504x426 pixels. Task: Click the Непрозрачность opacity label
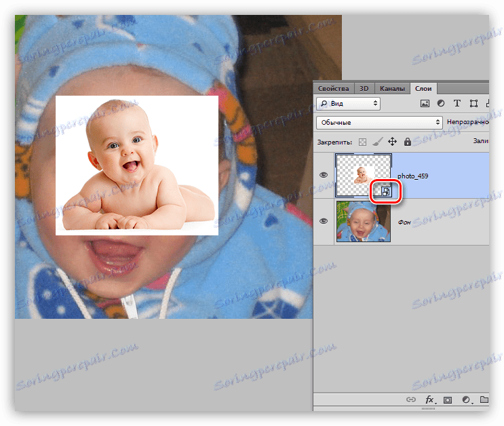[467, 122]
